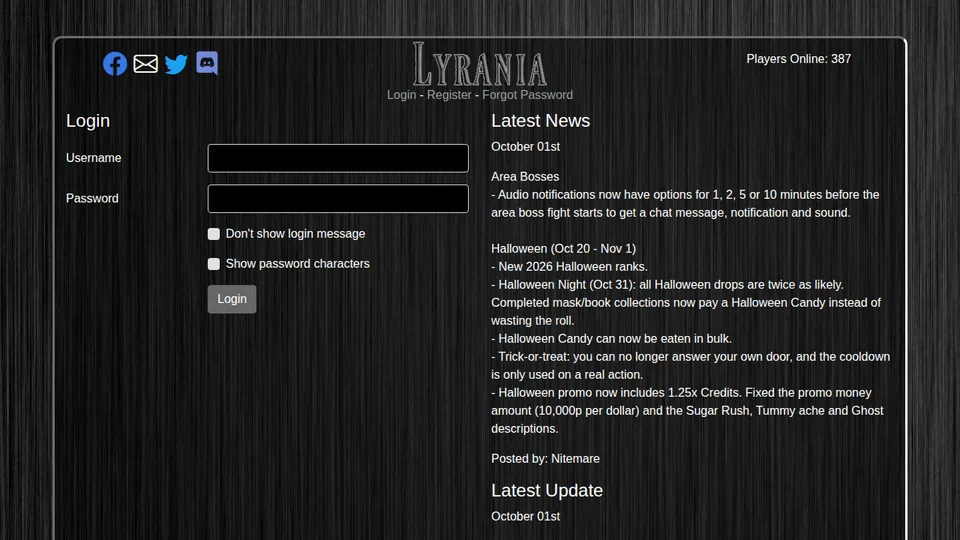This screenshot has height=540, width=960.
Task: Enable "Don't show login message" checkbox
Action: tap(214, 234)
